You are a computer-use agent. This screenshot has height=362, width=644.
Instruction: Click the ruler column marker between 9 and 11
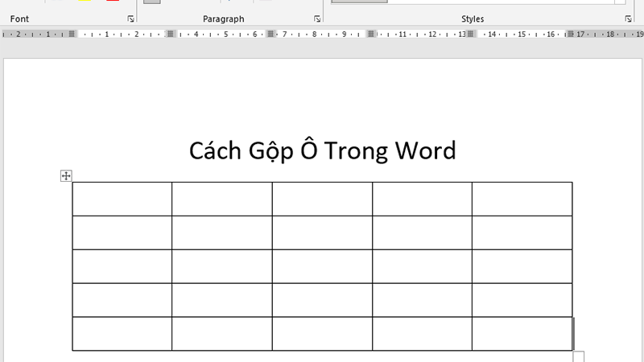pyautogui.click(x=371, y=34)
